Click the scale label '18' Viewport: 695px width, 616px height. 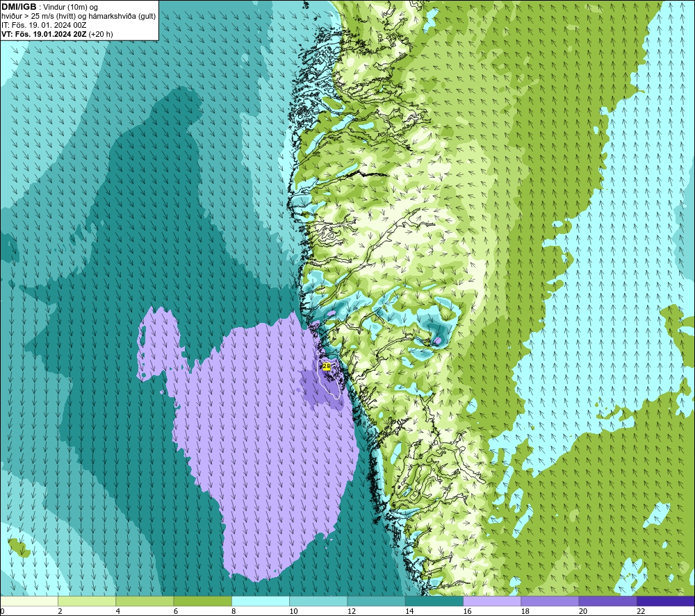[x=525, y=611]
